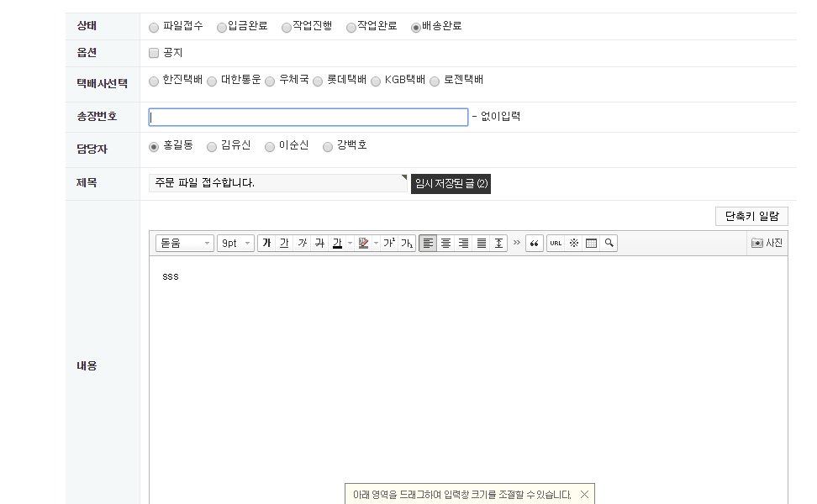Open the 돋움 font family dropdown
The height and width of the screenshot is (504, 817).
pyautogui.click(x=185, y=244)
